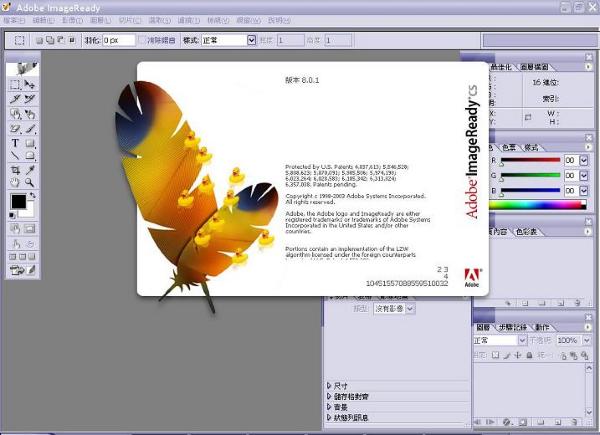
Task: Select the Line tool
Action: (15, 155)
